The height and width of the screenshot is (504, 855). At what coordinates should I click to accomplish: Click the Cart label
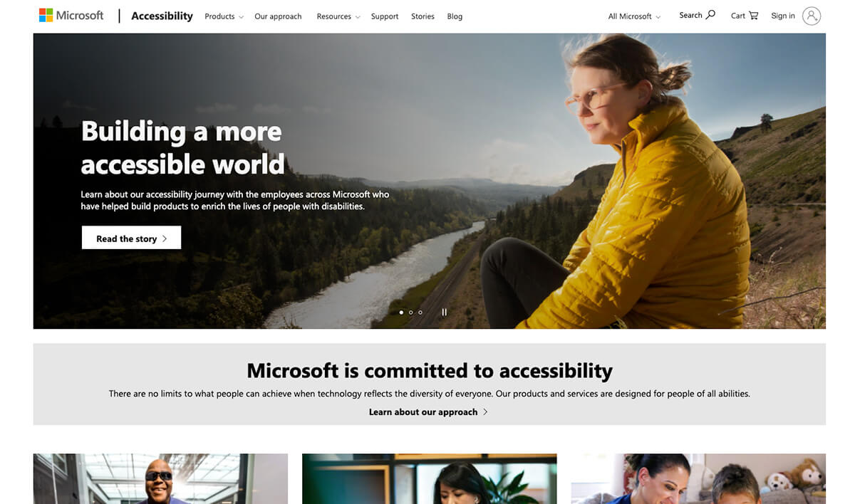[738, 16]
